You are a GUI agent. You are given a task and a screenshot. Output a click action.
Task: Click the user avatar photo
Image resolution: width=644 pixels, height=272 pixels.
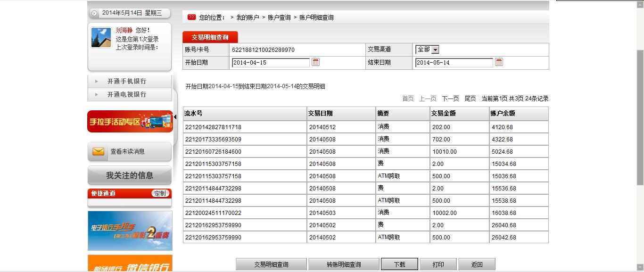101,38
